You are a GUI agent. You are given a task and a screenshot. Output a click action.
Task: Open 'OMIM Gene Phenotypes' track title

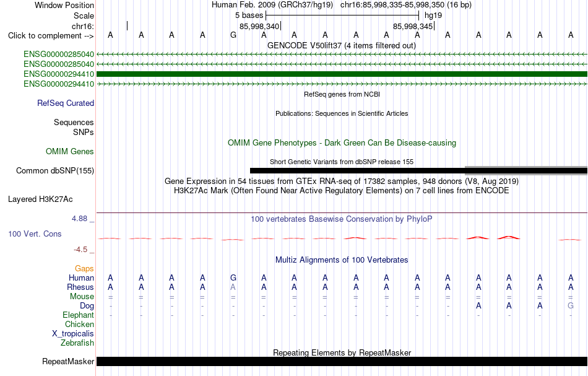coord(342,142)
